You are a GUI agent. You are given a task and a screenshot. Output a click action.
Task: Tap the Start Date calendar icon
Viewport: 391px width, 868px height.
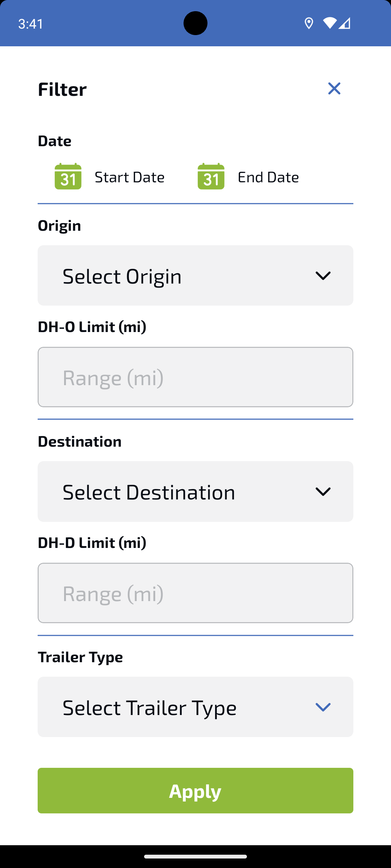click(68, 176)
